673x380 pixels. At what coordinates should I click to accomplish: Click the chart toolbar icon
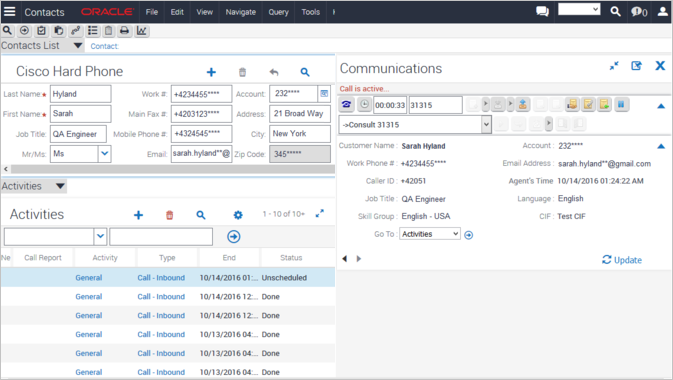[x=142, y=30]
